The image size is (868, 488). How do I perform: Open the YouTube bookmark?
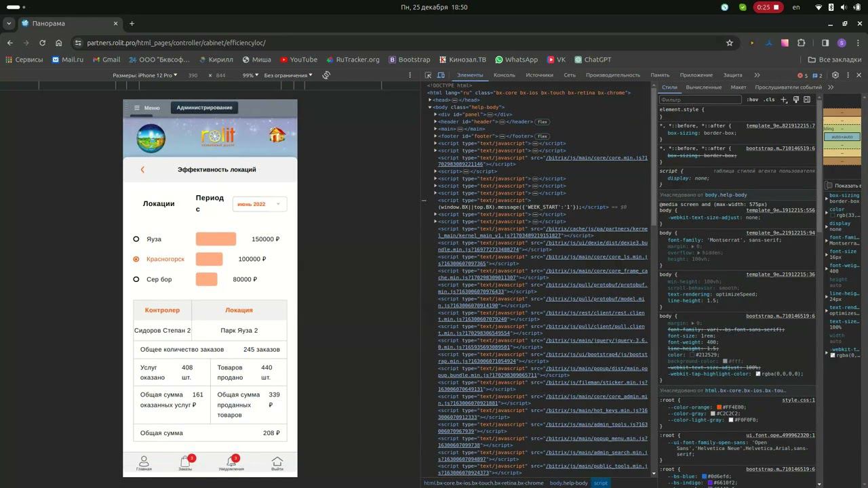(298, 60)
